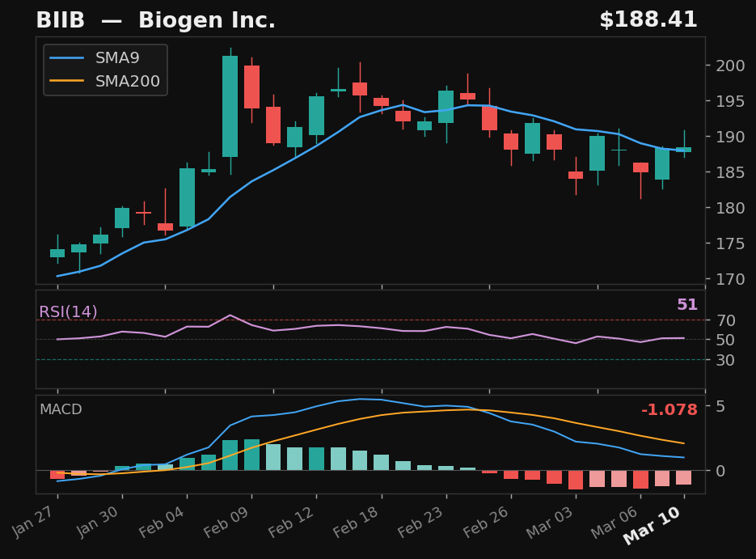Image resolution: width=756 pixels, height=559 pixels.
Task: Select the tallest green candle near Feb 09
Action: (x=230, y=105)
